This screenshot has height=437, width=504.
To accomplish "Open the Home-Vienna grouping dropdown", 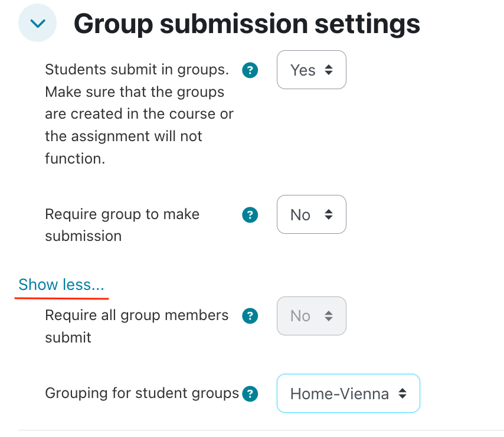I will (348, 393).
